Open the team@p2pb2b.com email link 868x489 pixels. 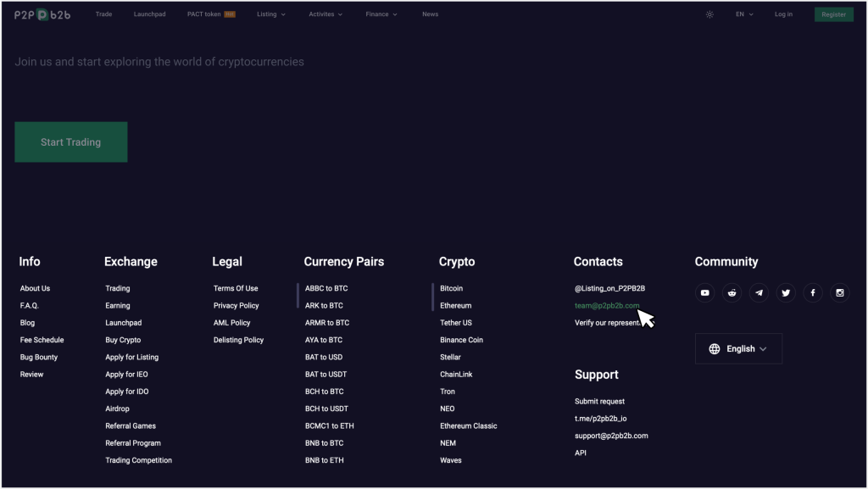tap(605, 306)
